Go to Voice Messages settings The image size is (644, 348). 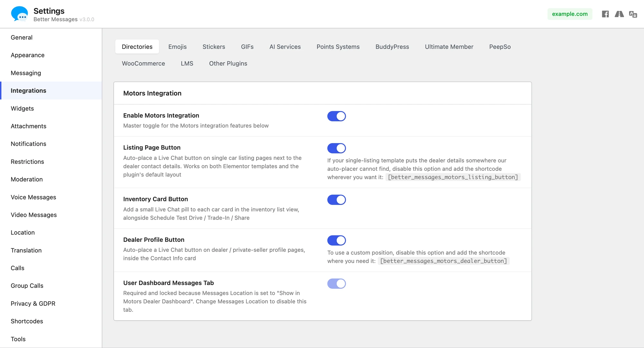pyautogui.click(x=51, y=197)
